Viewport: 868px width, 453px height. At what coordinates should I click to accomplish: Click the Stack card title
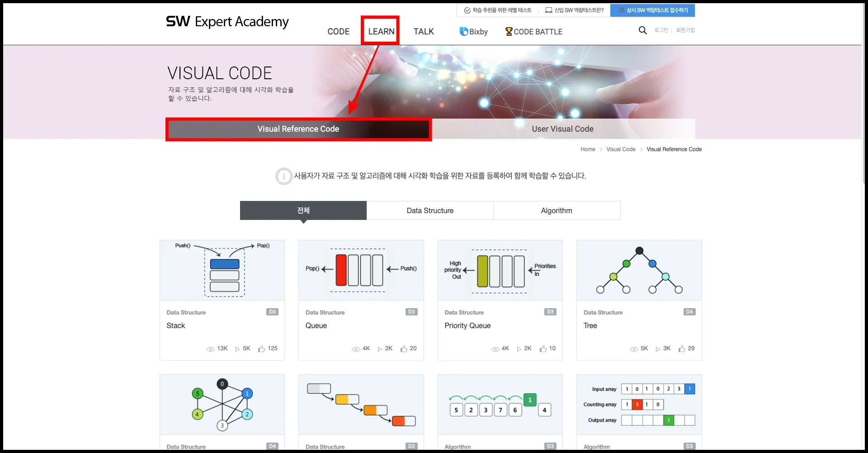pyautogui.click(x=176, y=326)
